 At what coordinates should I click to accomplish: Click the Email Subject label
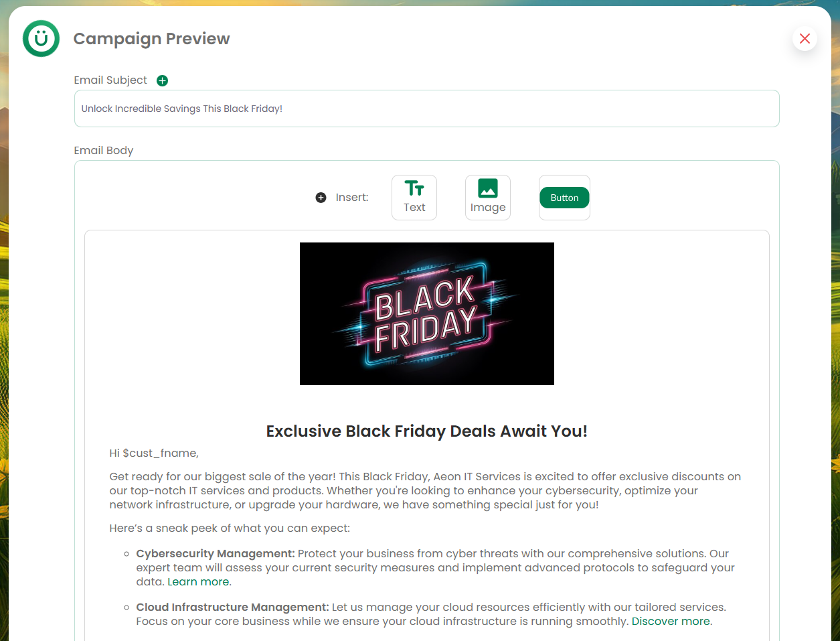point(110,80)
